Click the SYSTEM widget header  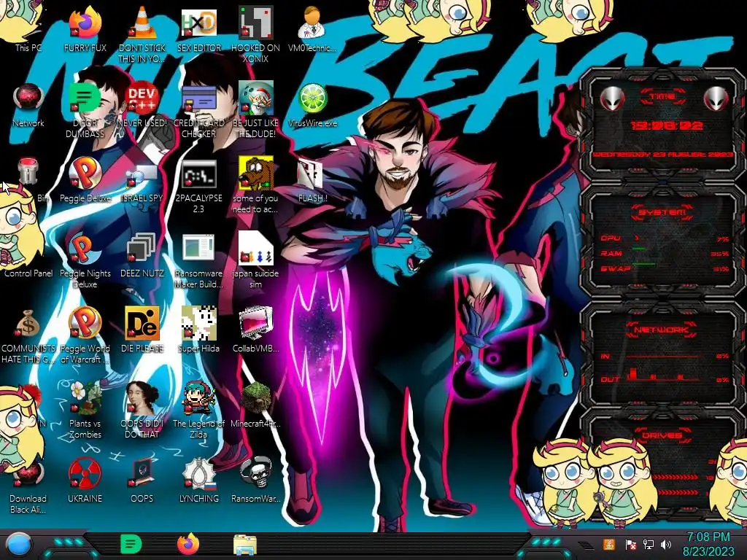tap(662, 212)
